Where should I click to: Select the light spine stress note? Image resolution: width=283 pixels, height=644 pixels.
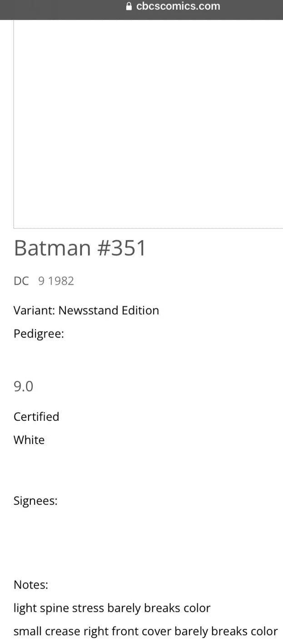[112, 608]
